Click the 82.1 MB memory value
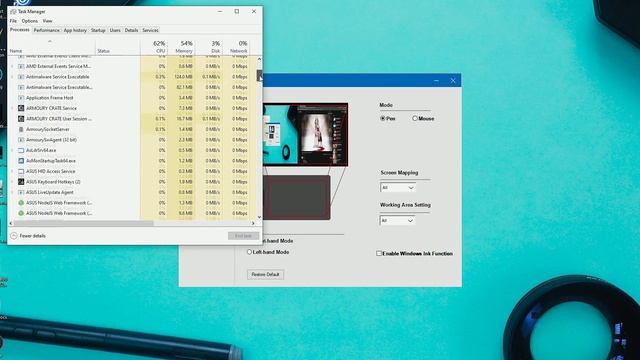Screen dimensions: 640x360 [x=184, y=87]
